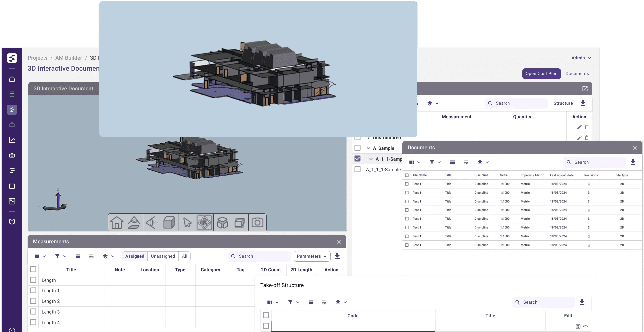This screenshot has width=644, height=332.
Task: Switch to the Unassigned measurements tab
Action: click(x=163, y=256)
